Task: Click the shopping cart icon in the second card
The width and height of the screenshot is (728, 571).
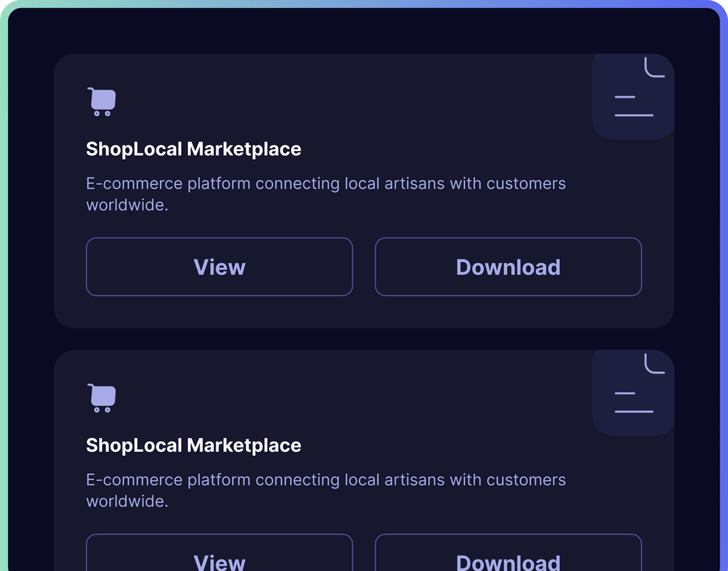Action: click(102, 398)
